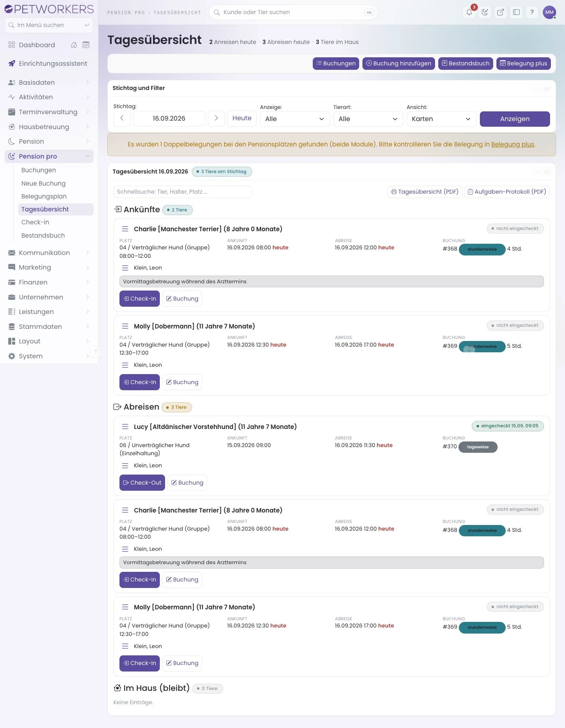Open Belegung plus toolbar button
The image size is (565, 728).
pos(523,63)
